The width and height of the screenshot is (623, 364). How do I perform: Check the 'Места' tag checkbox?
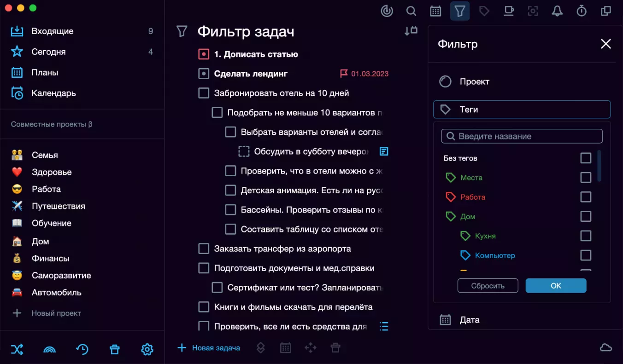[586, 177]
